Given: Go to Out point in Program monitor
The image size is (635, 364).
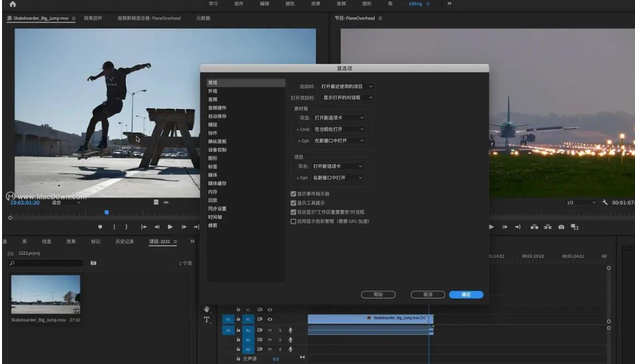Looking at the screenshot, I should pos(518,227).
